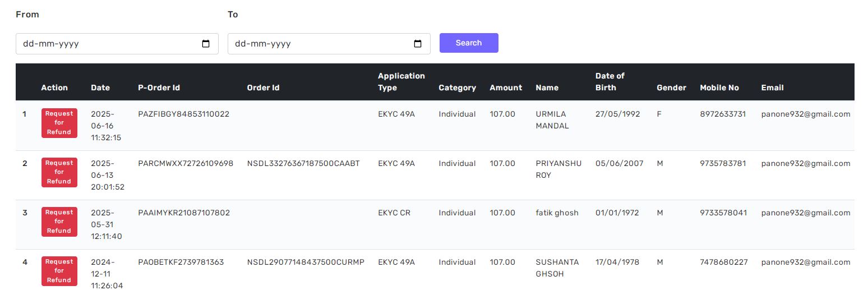Click the P-Order Id column header
This screenshot has width=868, height=290.
159,88
